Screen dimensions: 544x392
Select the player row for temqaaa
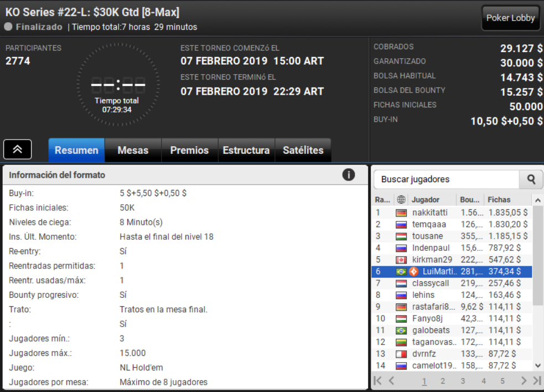click(452, 224)
